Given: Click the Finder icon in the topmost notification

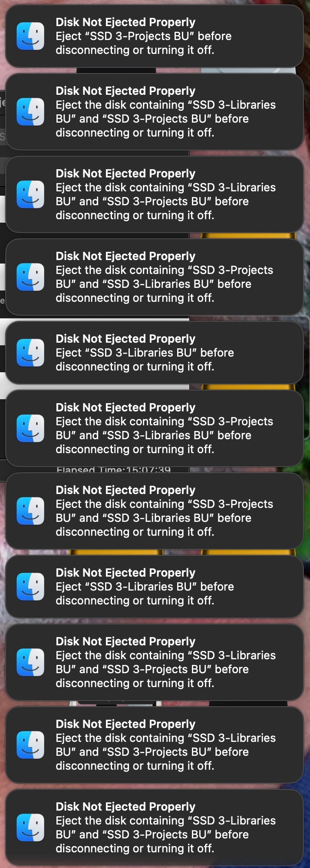Looking at the screenshot, I should (30, 35).
